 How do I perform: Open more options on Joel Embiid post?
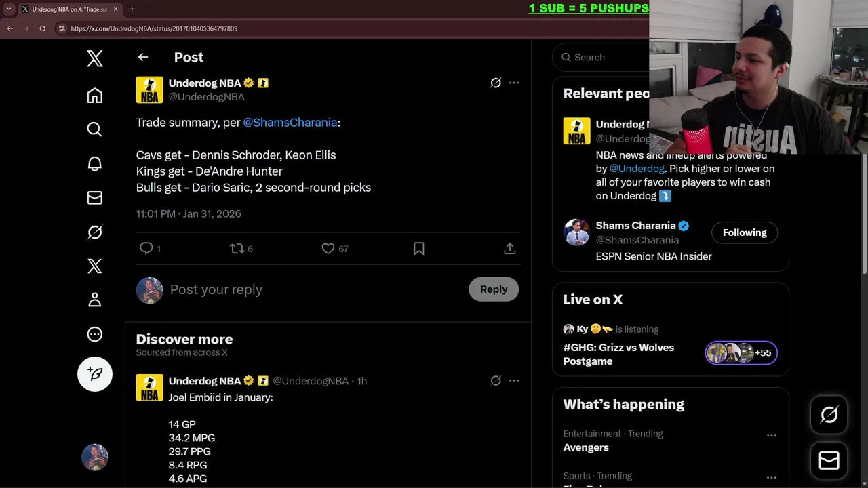coord(514,381)
